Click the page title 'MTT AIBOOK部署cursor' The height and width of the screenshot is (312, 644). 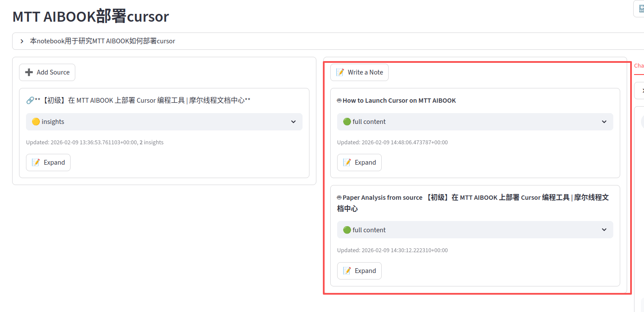point(90,16)
